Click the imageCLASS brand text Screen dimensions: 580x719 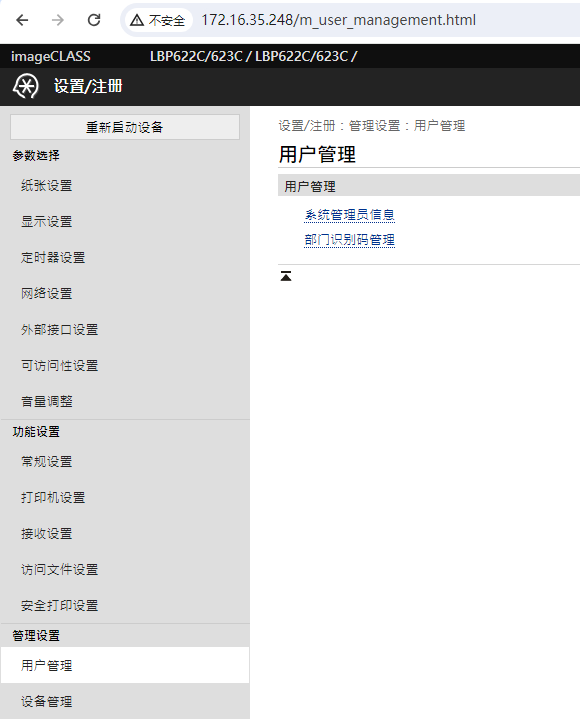[50, 56]
